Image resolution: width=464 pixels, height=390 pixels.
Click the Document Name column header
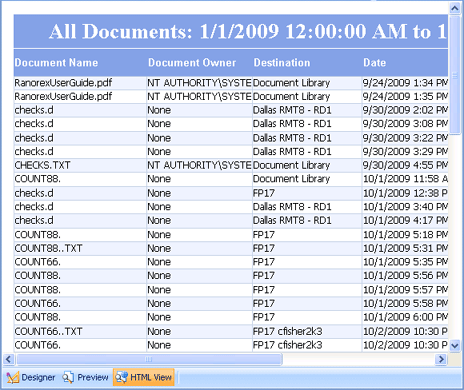coord(56,63)
